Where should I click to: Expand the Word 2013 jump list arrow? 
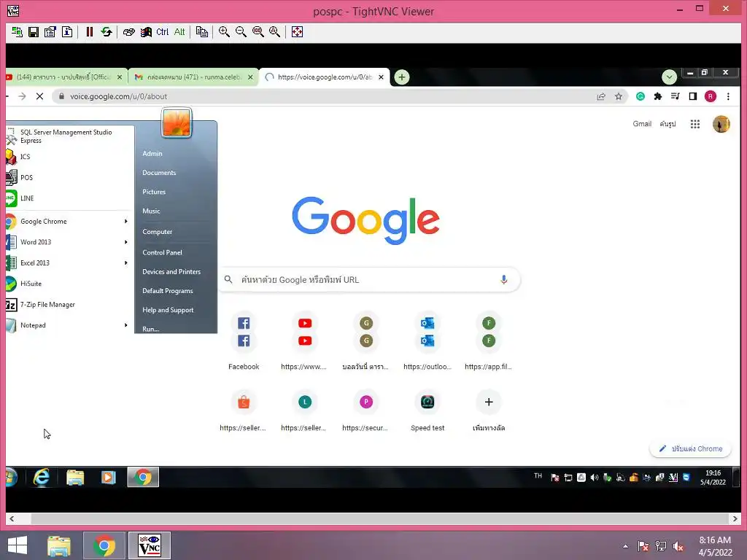pyautogui.click(x=125, y=242)
